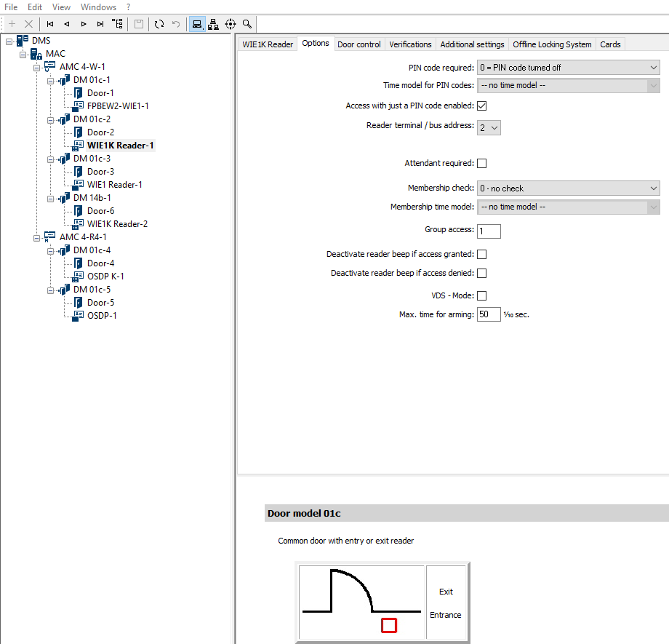Click the Group access input field

489,231
